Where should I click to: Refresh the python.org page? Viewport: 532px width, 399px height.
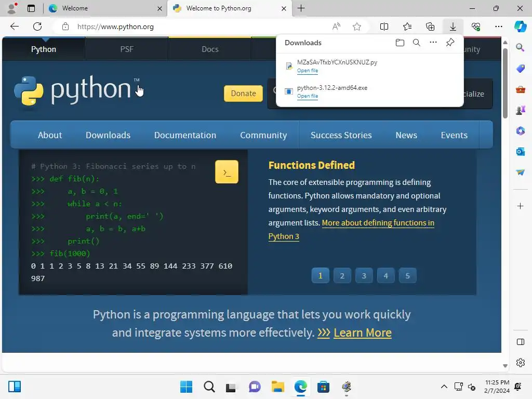[x=37, y=26]
